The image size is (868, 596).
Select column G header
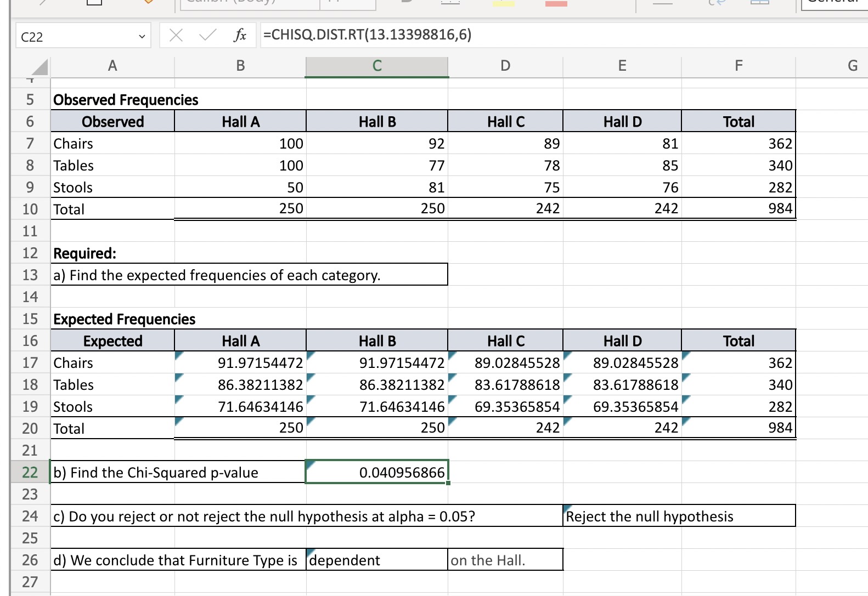852,66
